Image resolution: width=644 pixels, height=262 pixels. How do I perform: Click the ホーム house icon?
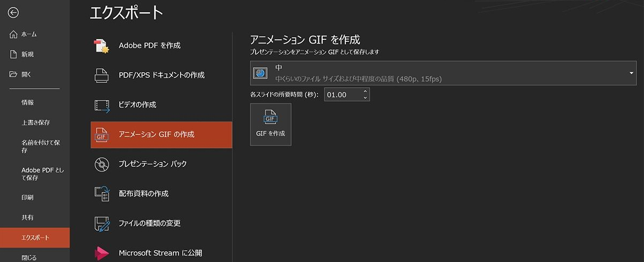click(x=13, y=34)
